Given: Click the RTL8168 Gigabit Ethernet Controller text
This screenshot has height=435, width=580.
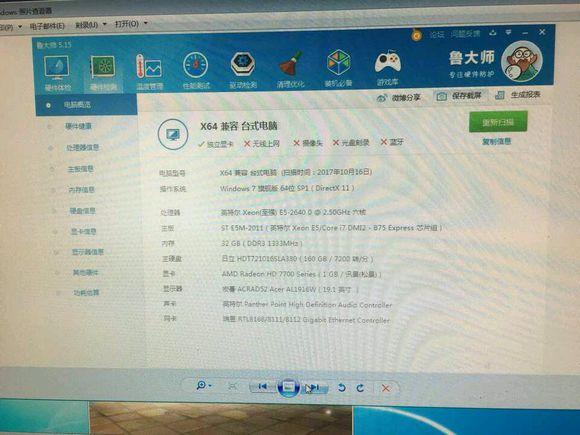Looking at the screenshot, I should coord(306,320).
